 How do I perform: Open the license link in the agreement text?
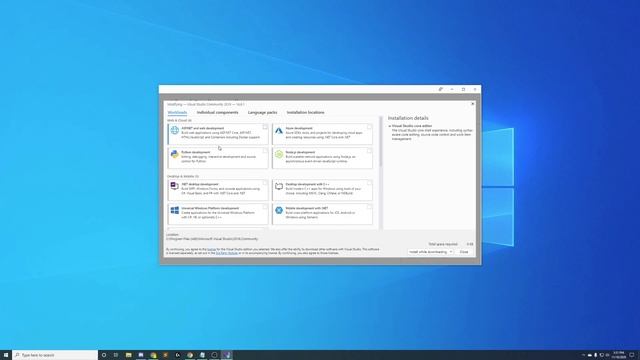[211, 249]
